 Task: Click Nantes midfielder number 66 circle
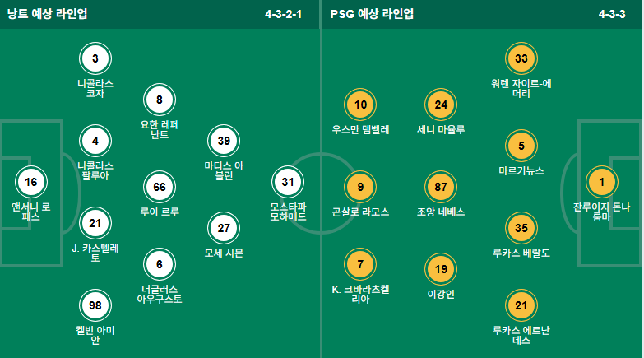click(160, 187)
